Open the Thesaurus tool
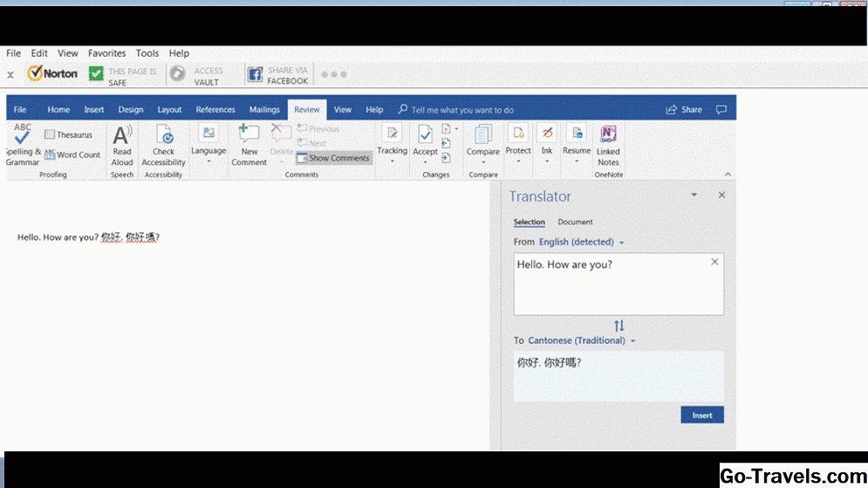The height and width of the screenshot is (488, 868). [x=68, y=135]
